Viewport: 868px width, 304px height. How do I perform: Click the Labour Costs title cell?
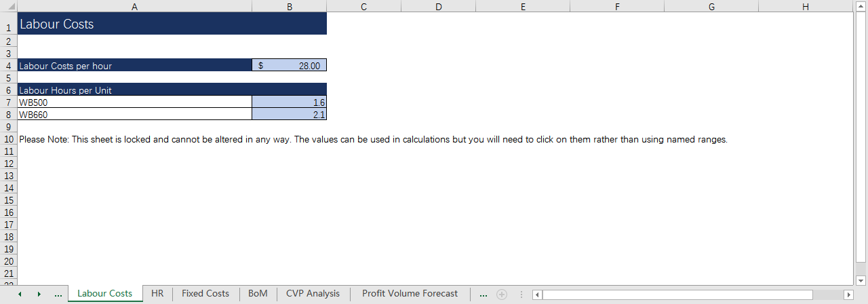pyautogui.click(x=134, y=24)
